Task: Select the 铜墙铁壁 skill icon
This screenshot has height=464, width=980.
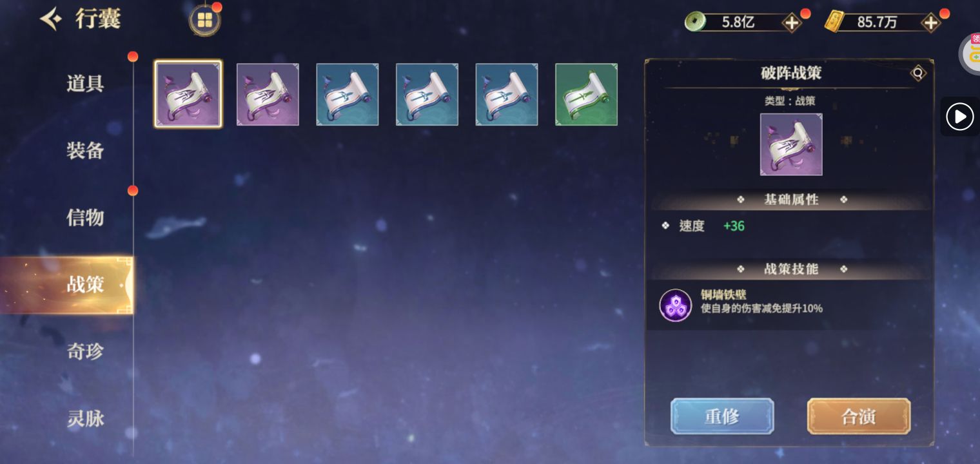Action: click(675, 305)
